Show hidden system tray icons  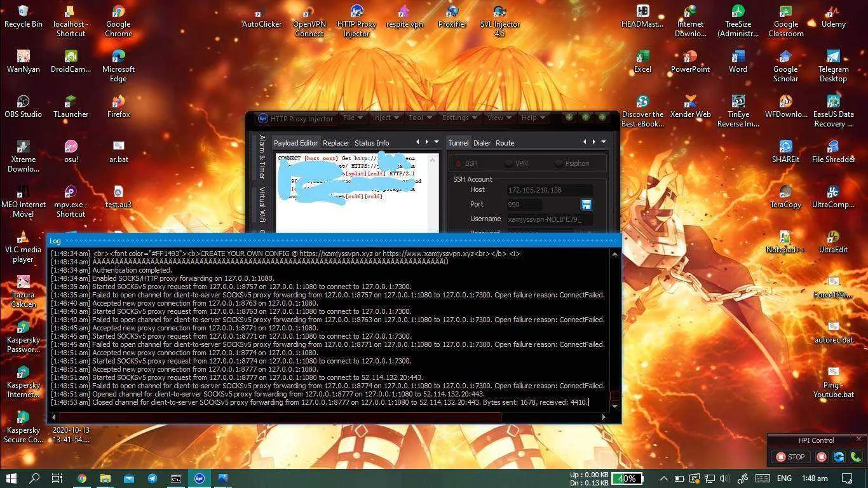click(663, 478)
